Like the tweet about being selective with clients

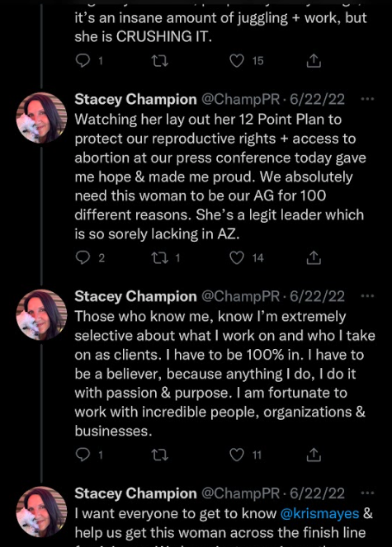[x=237, y=455]
